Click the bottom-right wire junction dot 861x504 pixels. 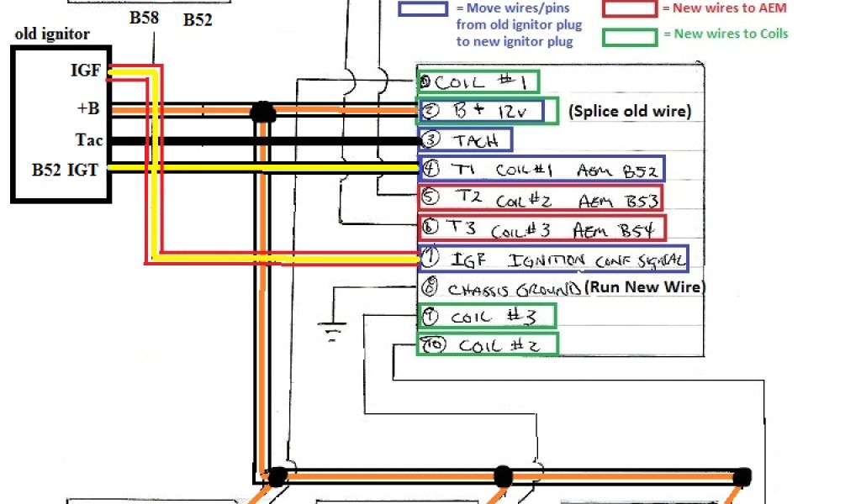(742, 476)
